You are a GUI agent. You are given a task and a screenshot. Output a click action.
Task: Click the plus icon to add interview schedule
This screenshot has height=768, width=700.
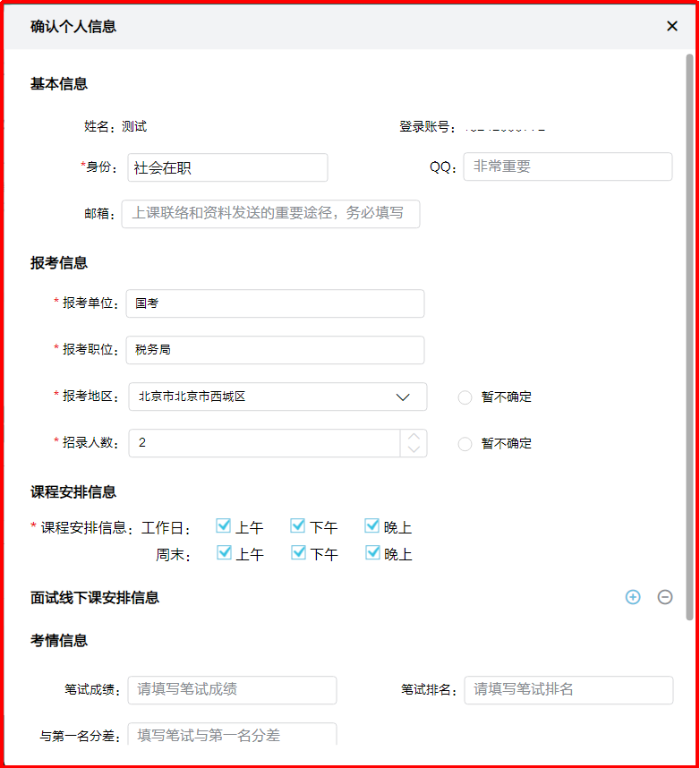coord(633,597)
